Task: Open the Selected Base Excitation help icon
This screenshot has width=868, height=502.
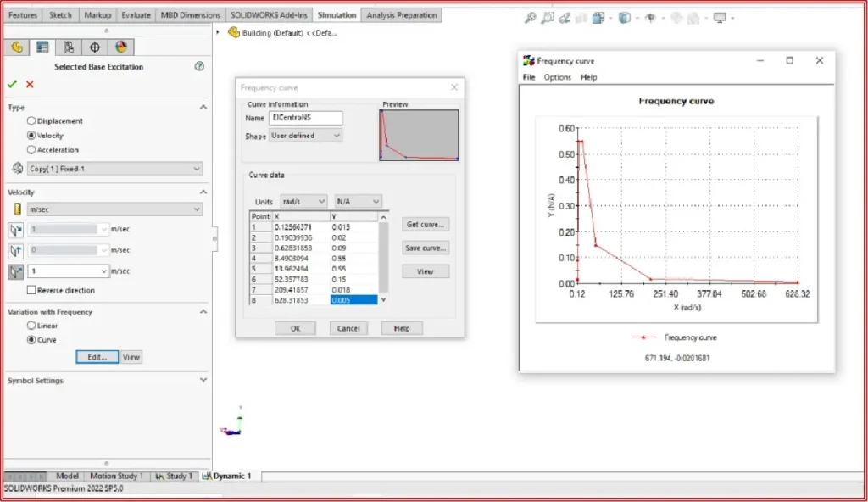Action: pyautogui.click(x=199, y=66)
